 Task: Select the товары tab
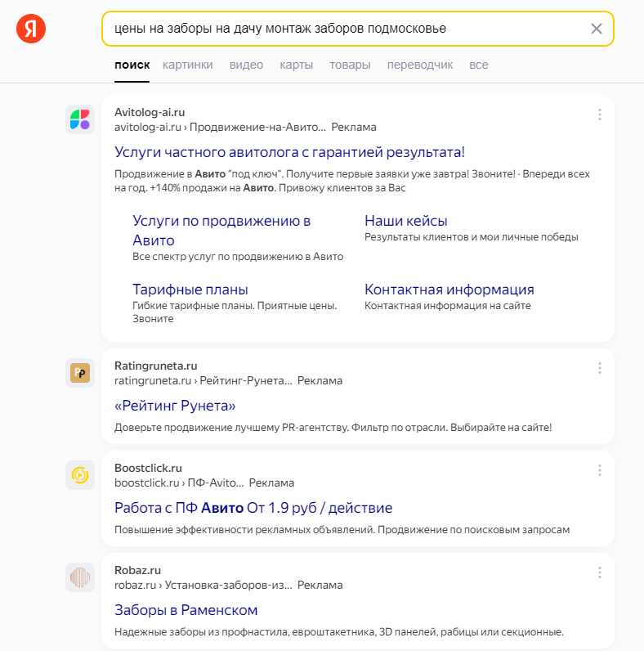(x=350, y=65)
